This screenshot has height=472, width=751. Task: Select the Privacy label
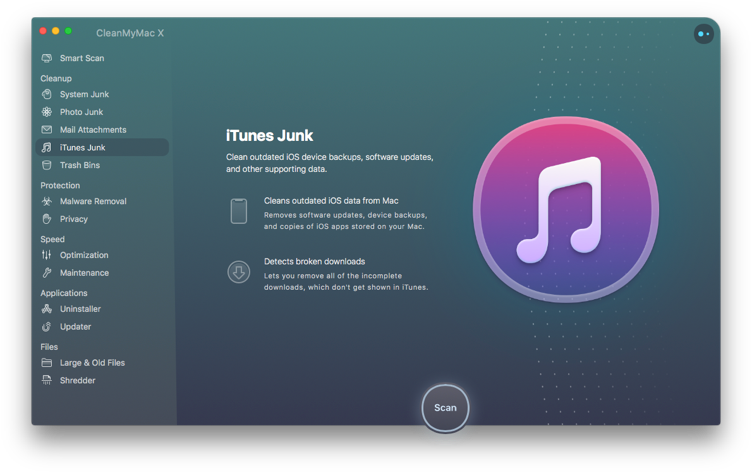click(x=74, y=219)
